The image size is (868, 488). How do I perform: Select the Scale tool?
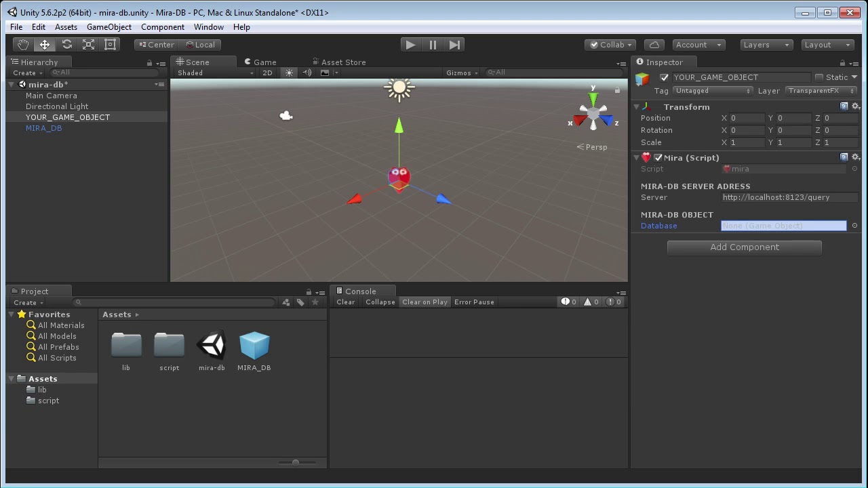pos(88,45)
